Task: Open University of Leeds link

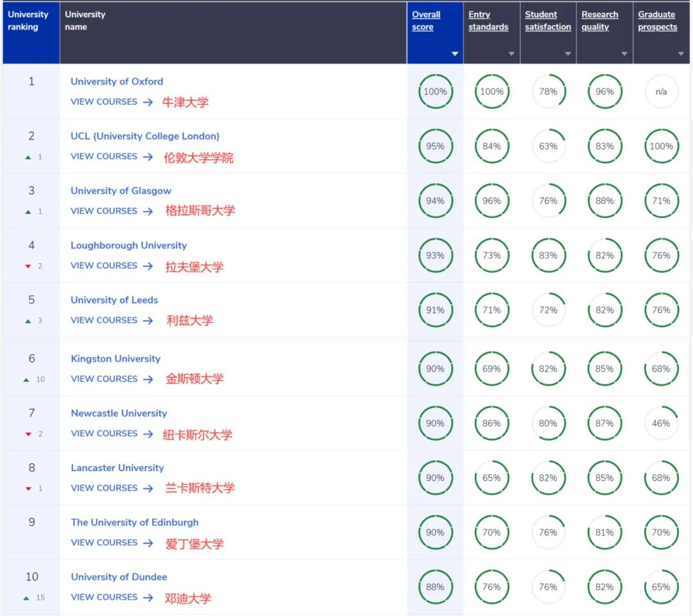Action: pos(114,300)
